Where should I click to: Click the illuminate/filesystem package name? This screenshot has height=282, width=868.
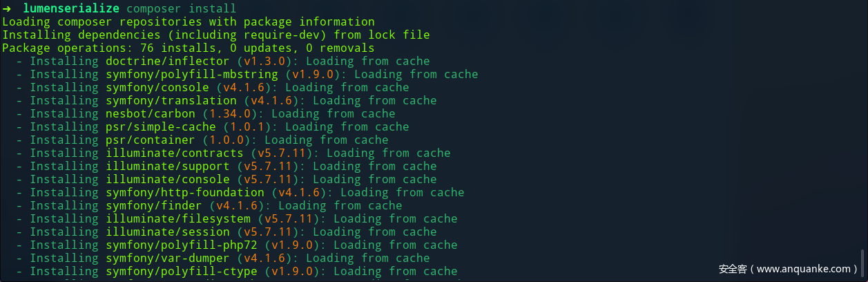[177, 219]
